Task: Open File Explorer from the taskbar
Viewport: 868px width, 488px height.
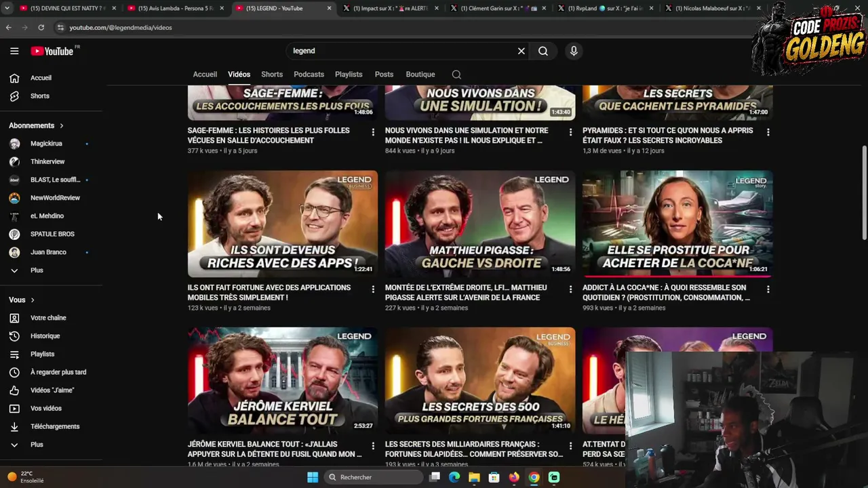Action: tap(474, 477)
